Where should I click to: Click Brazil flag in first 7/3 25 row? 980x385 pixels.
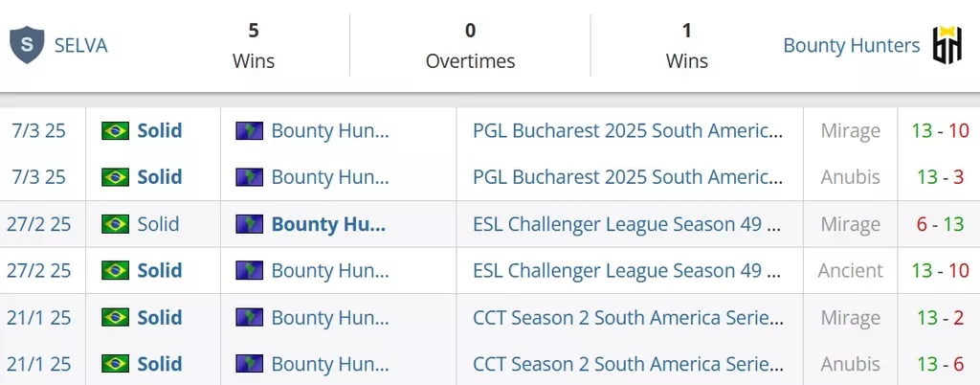point(115,130)
